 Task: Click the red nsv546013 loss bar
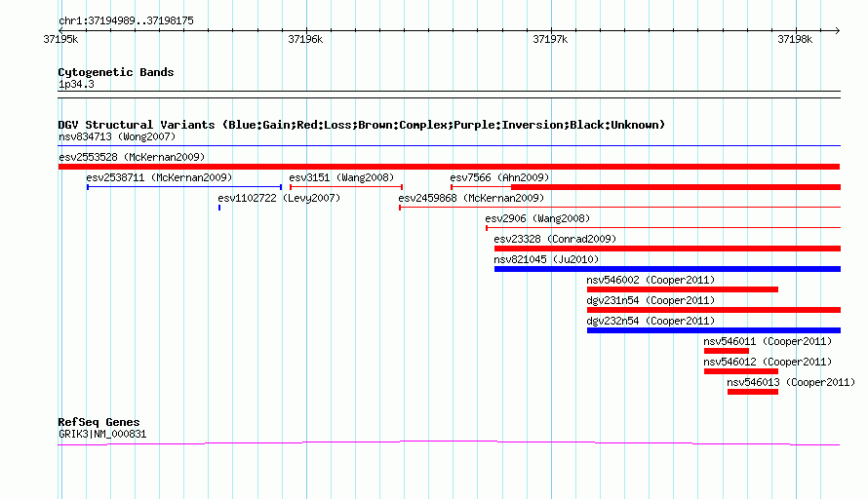pos(753,392)
